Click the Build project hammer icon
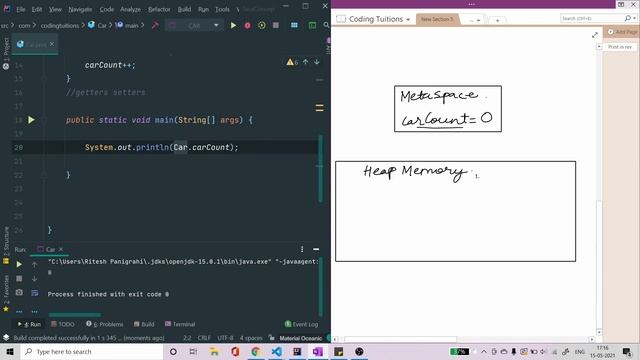 (x=155, y=25)
